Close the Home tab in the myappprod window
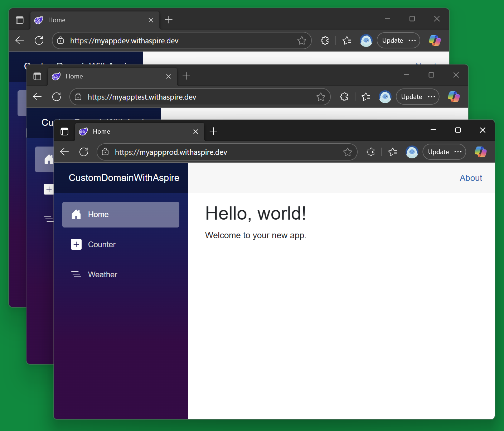 point(195,131)
